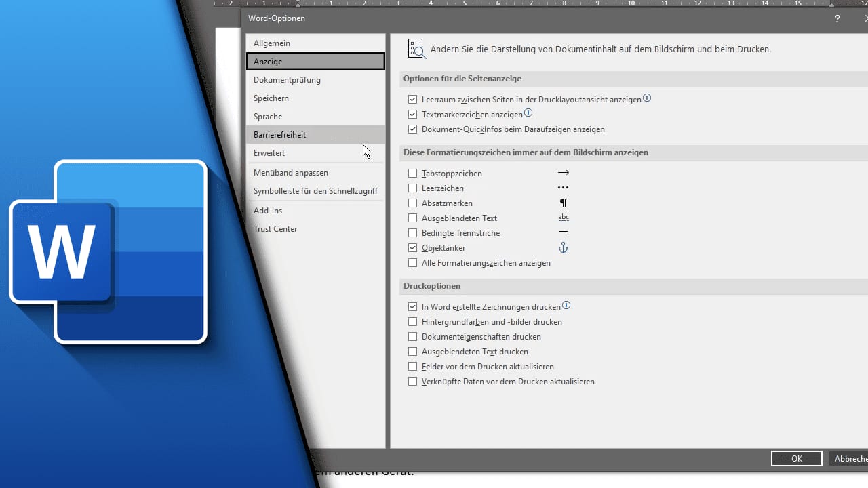Click the display options magnifier icon
The image size is (868, 488).
tap(416, 48)
